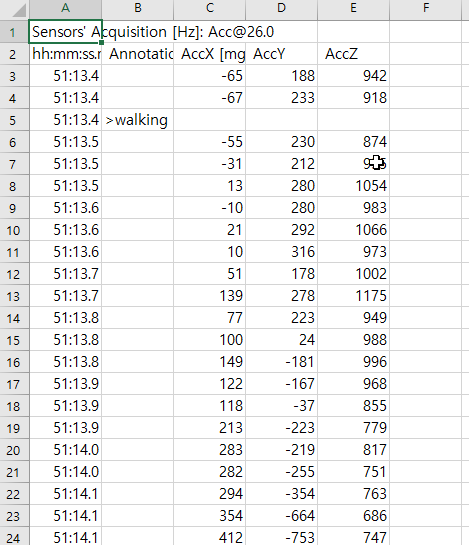The height and width of the screenshot is (545, 469).
Task: Select row 20 header
Action: pos(14,450)
